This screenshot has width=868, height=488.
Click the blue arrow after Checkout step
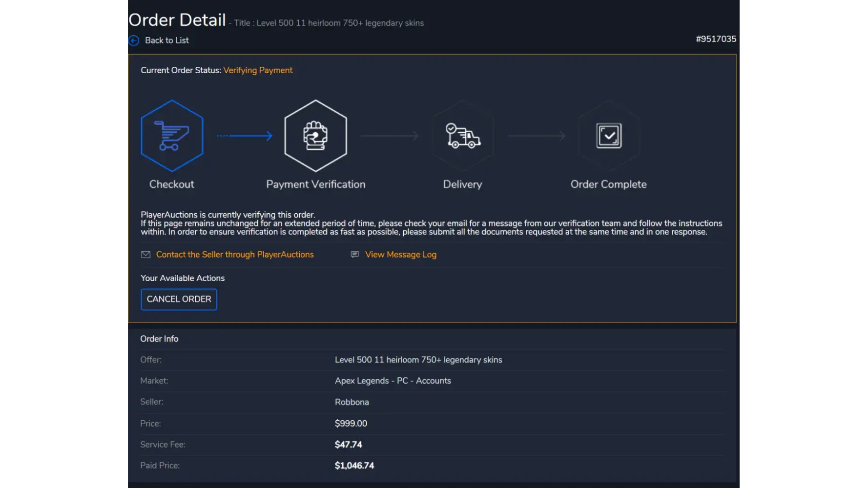click(245, 136)
